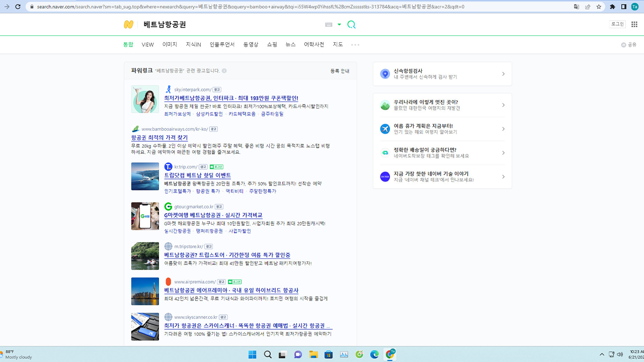Open the 정확한 배송일이 궁금하다면 chevron
This screenshot has height=362, width=644.
coord(503,153)
